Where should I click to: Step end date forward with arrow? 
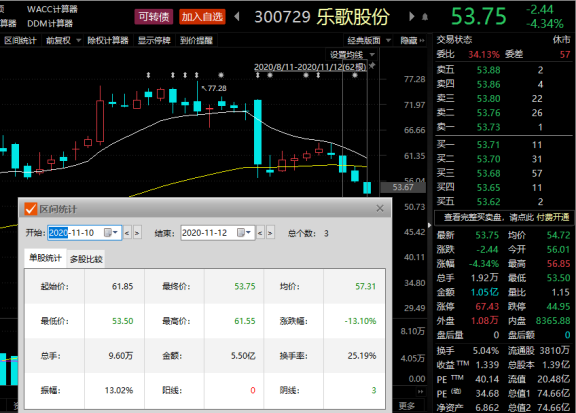click(x=270, y=233)
